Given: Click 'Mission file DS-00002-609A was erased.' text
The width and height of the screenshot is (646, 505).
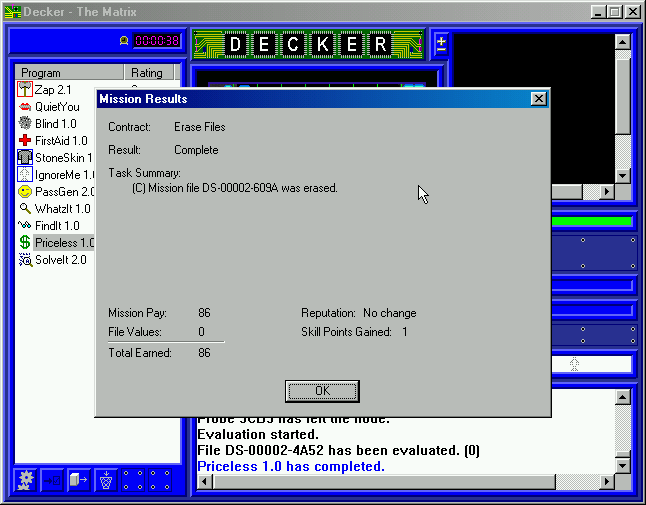Looking at the screenshot, I should pyautogui.click(x=243, y=188).
